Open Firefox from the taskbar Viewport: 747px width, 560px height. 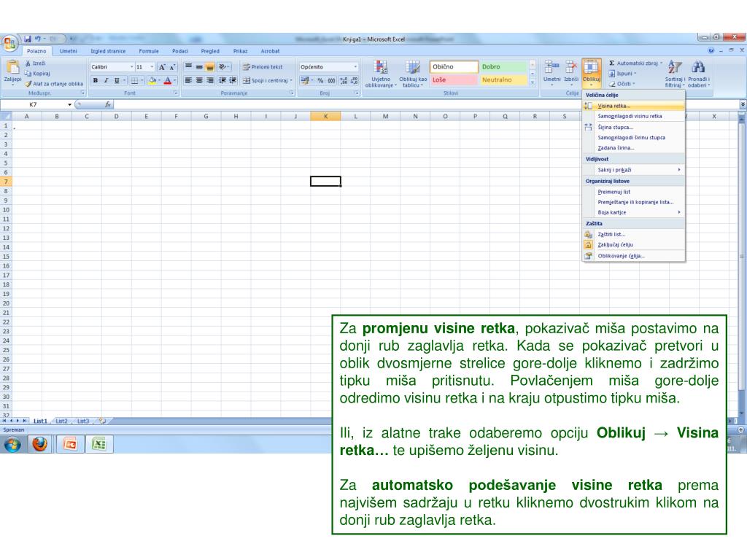pos(40,445)
